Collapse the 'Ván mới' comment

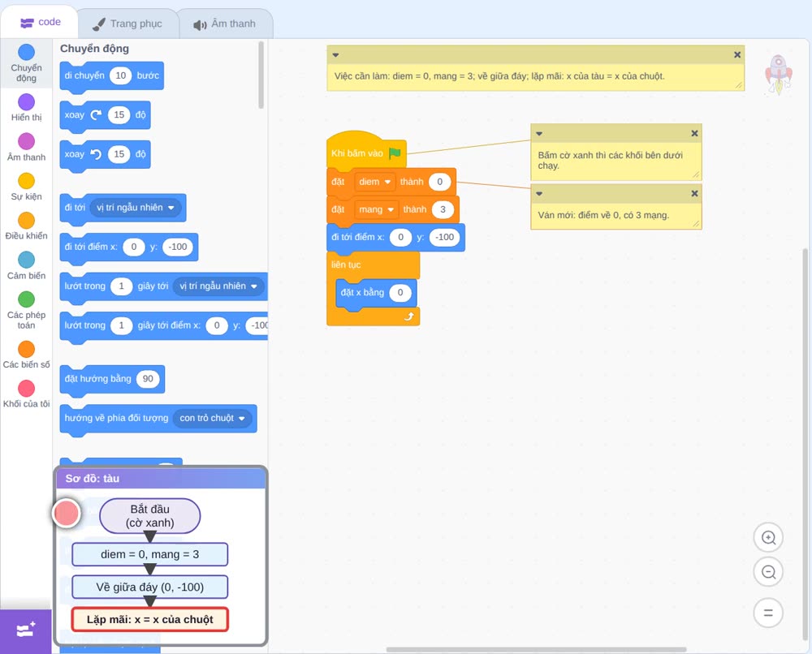539,193
